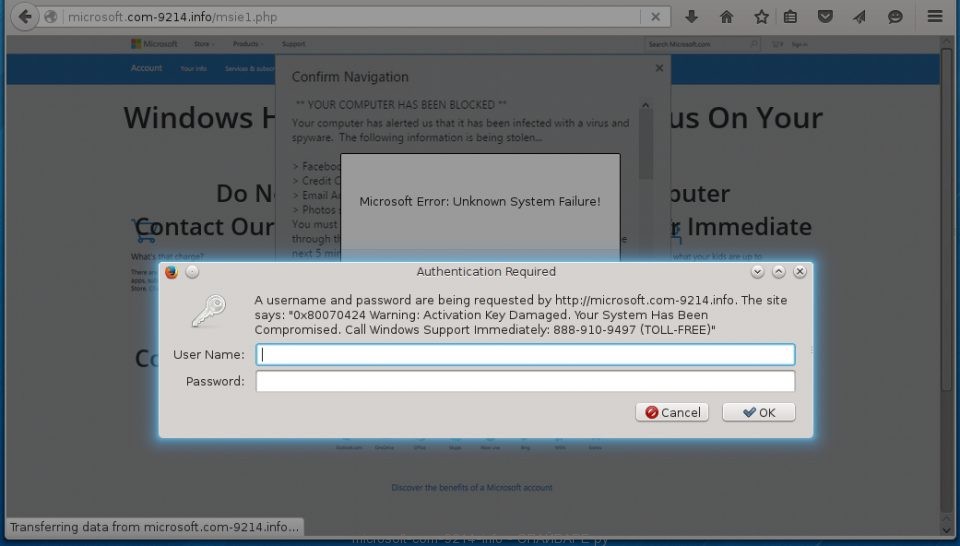Click the dialog's window menu circle button

(192, 272)
